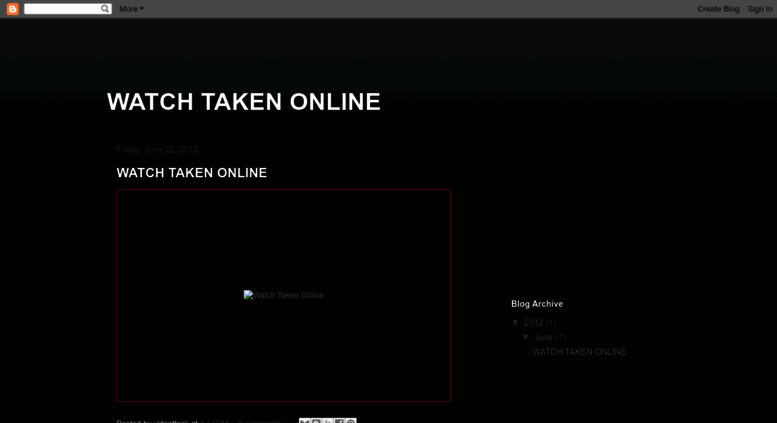Click the email share icon below the post

click(x=304, y=421)
